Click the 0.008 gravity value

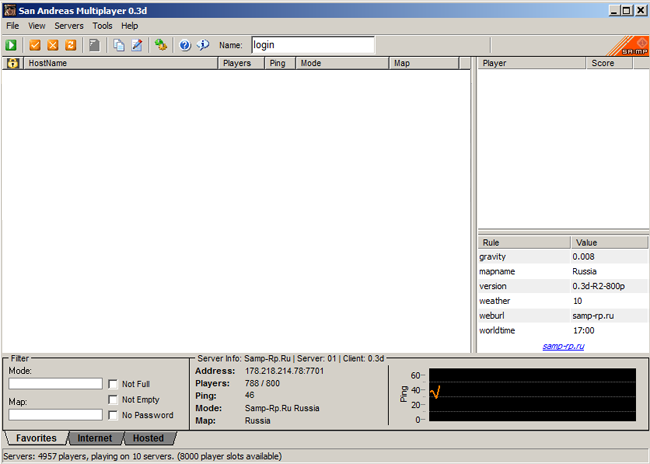(x=583, y=257)
